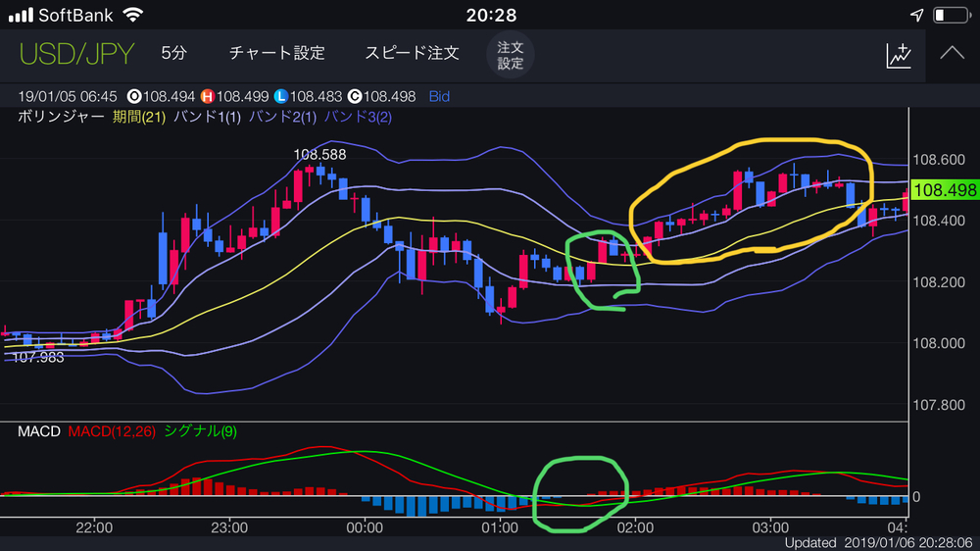Open the USD/JPY currency pair selector
980x551 pixels.
[x=76, y=54]
